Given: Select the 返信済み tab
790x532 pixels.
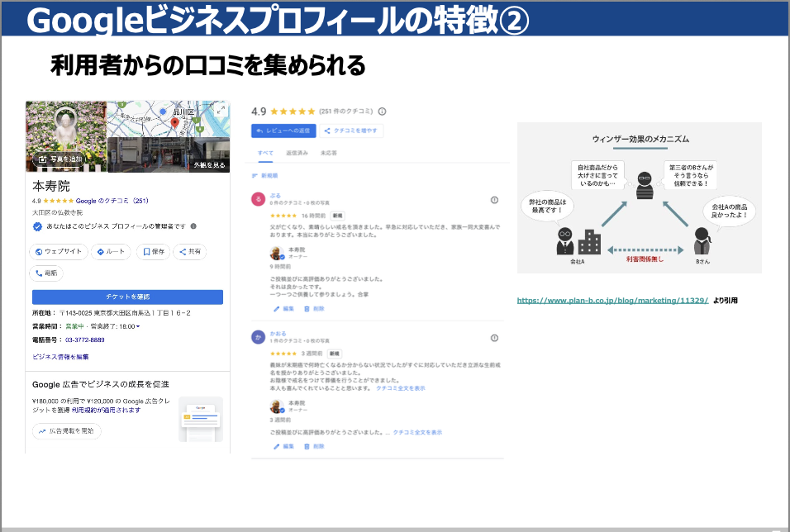Looking at the screenshot, I should (297, 153).
